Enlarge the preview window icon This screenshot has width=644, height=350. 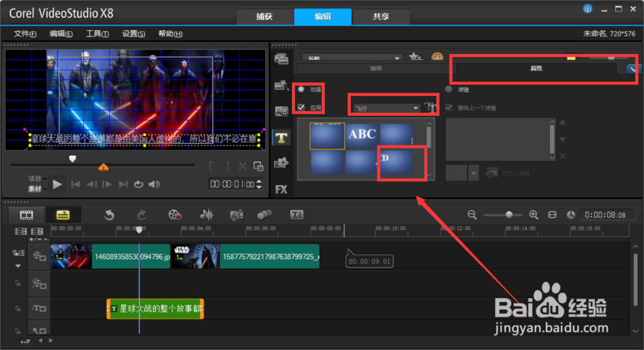pyautogui.click(x=258, y=166)
